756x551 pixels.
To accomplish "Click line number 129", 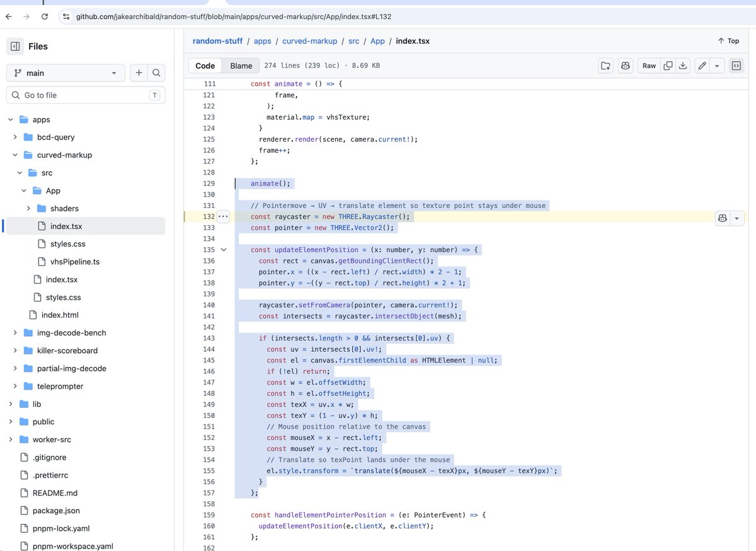I will [209, 183].
